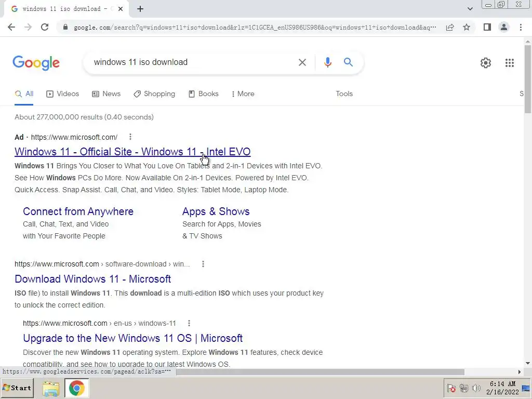Screen dimensions: 532x399
Task: Open options for software-download result
Action: coord(203,264)
